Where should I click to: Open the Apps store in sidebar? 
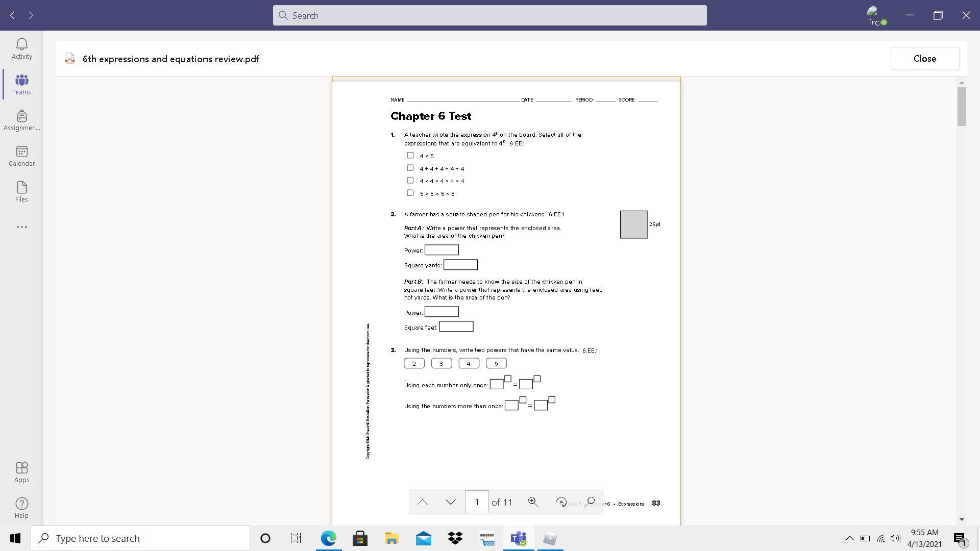(x=21, y=472)
